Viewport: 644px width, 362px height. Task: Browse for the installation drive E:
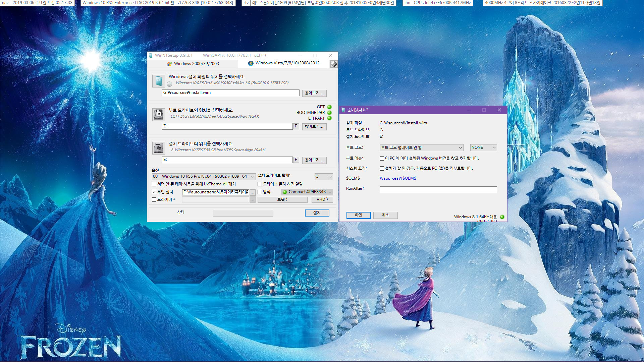[x=314, y=160]
